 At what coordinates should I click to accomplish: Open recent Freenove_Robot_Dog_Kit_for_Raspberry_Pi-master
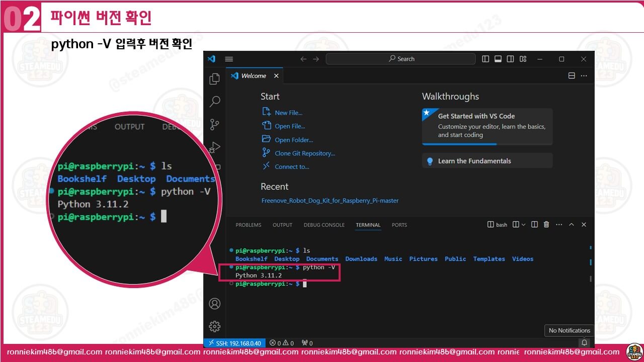330,201
